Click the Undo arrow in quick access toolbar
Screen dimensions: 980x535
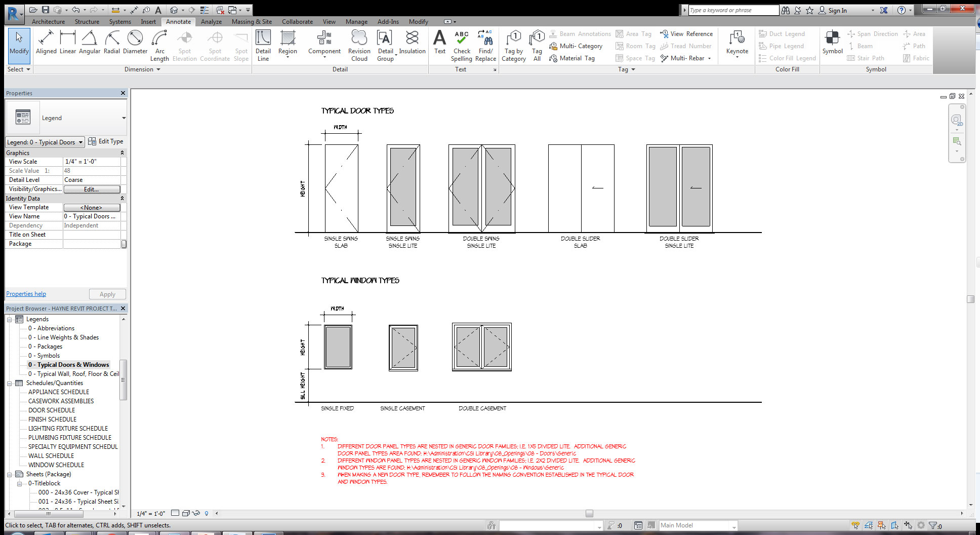[x=75, y=10]
